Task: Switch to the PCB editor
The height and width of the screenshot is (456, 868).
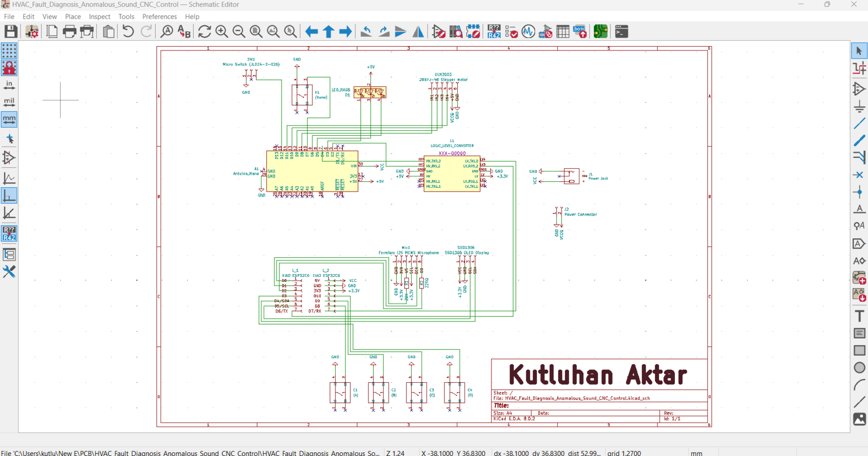Action: (601, 31)
